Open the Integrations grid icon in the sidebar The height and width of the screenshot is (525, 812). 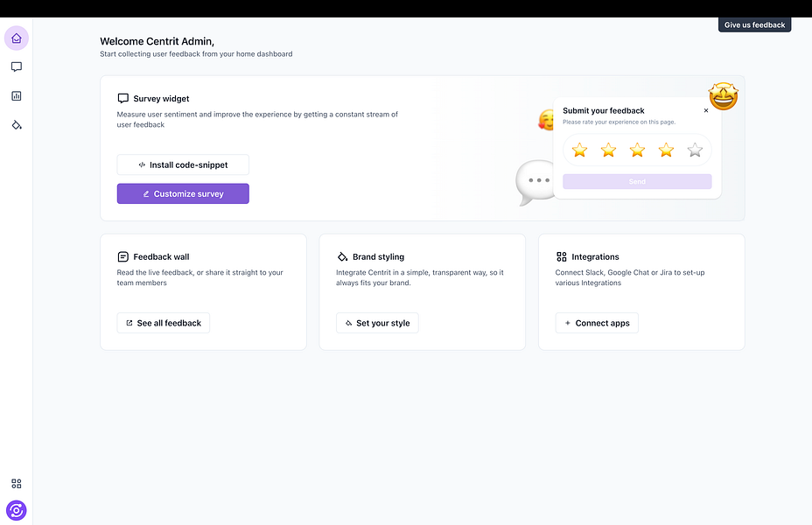coord(17,484)
